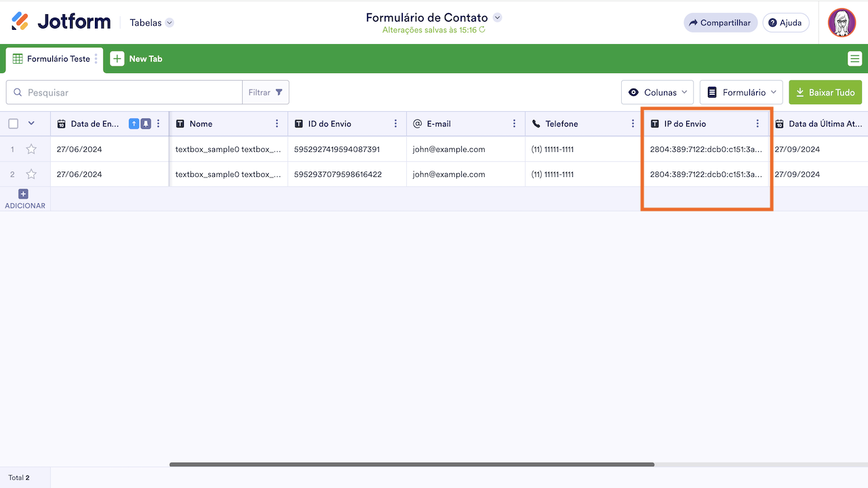Viewport: 868px width, 488px height.
Task: Click the Filtrar filter button
Action: tap(266, 92)
